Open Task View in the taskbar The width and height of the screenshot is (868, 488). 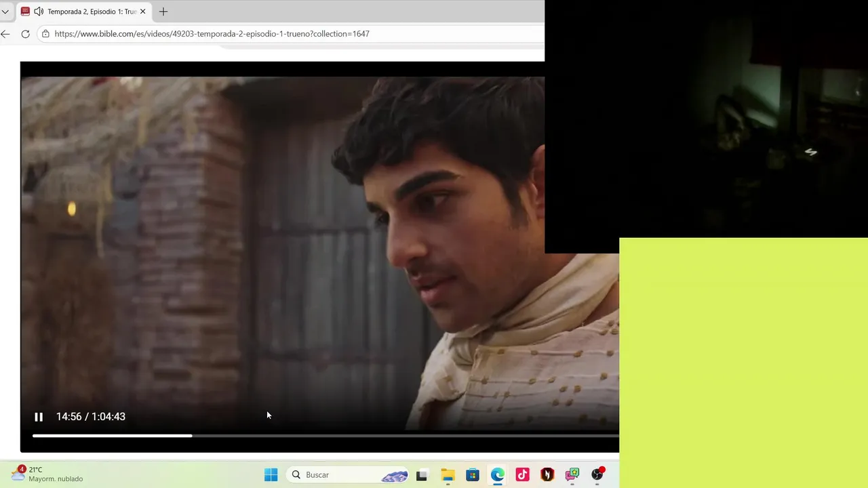tap(421, 474)
